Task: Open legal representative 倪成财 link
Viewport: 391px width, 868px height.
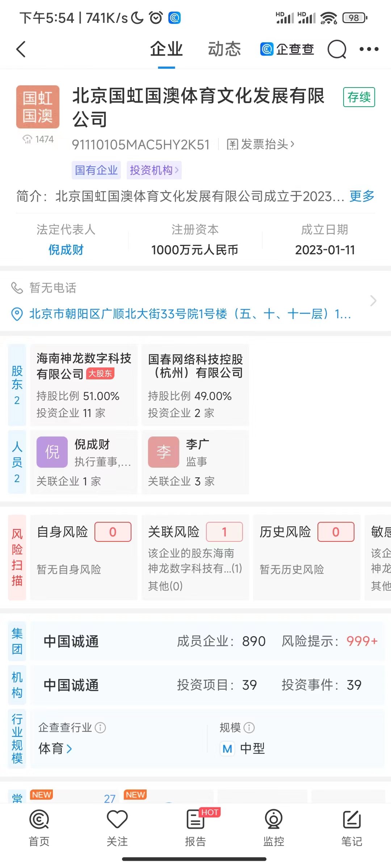Action: pyautogui.click(x=66, y=250)
